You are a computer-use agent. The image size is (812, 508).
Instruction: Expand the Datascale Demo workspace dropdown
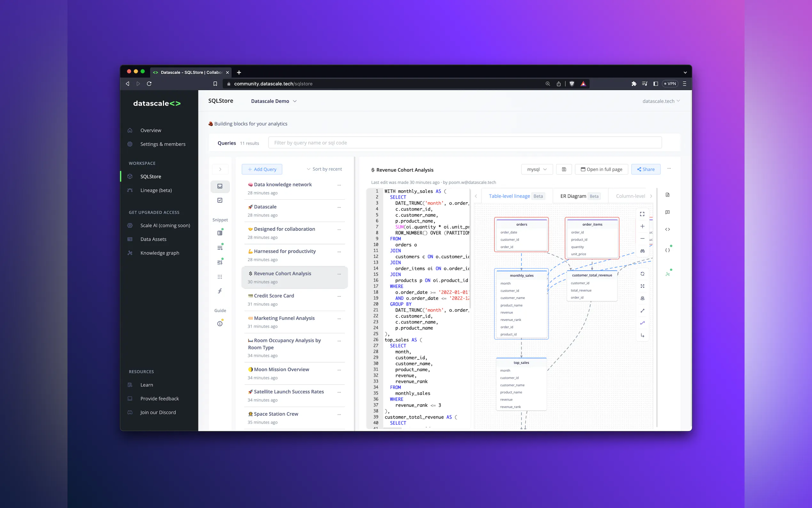(x=274, y=101)
